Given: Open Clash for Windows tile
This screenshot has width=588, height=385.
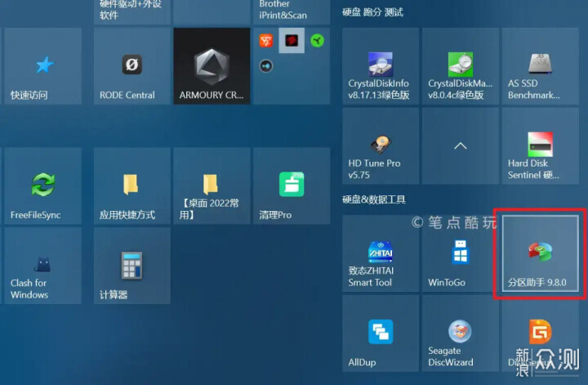Looking at the screenshot, I should tap(42, 266).
